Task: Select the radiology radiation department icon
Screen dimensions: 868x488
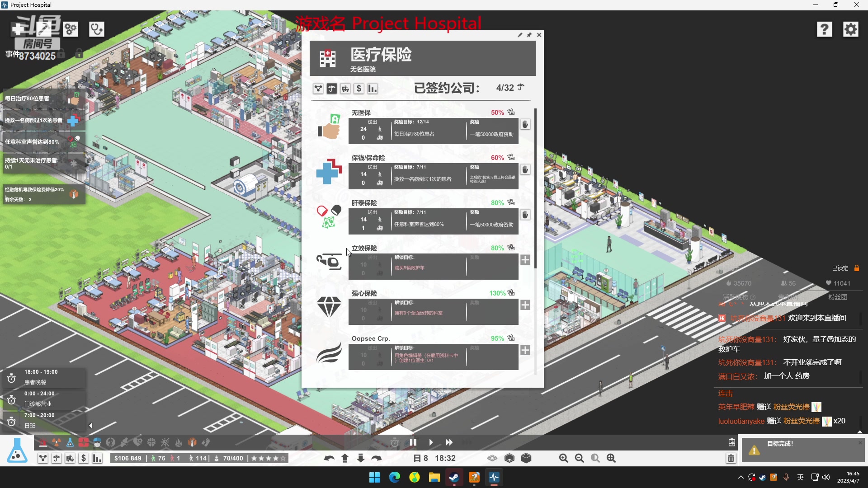Action: pos(57,442)
